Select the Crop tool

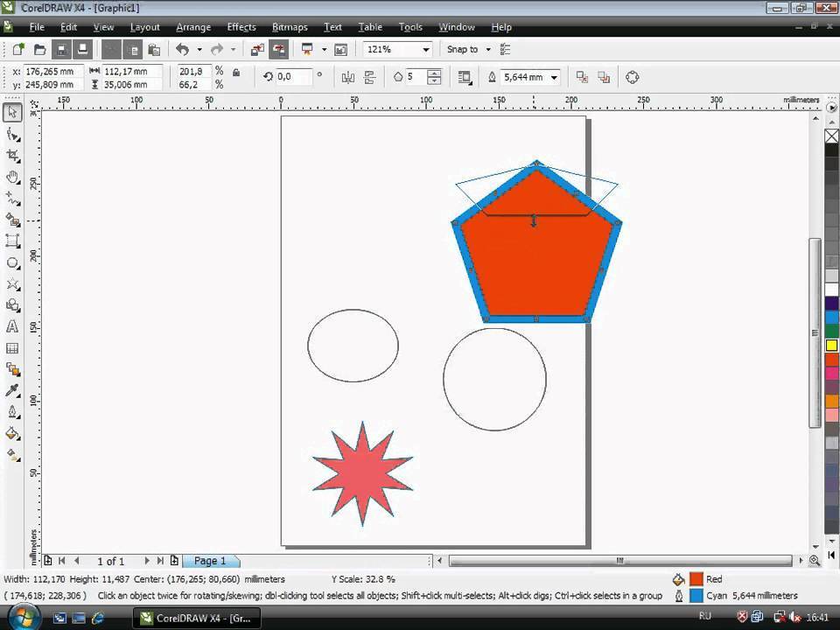(12, 156)
